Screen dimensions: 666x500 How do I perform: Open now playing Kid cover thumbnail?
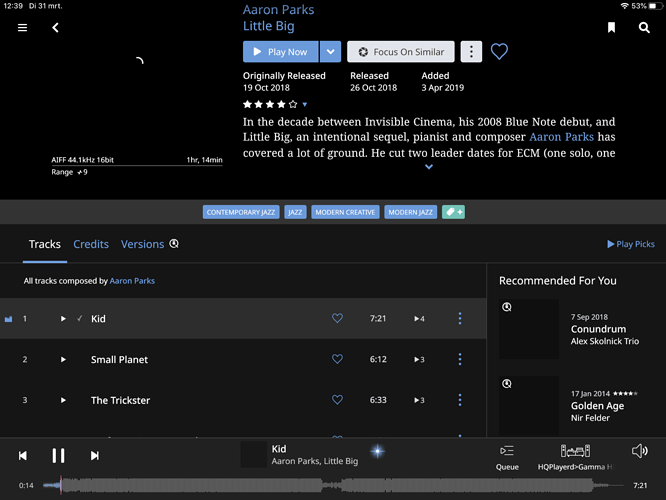pos(254,455)
